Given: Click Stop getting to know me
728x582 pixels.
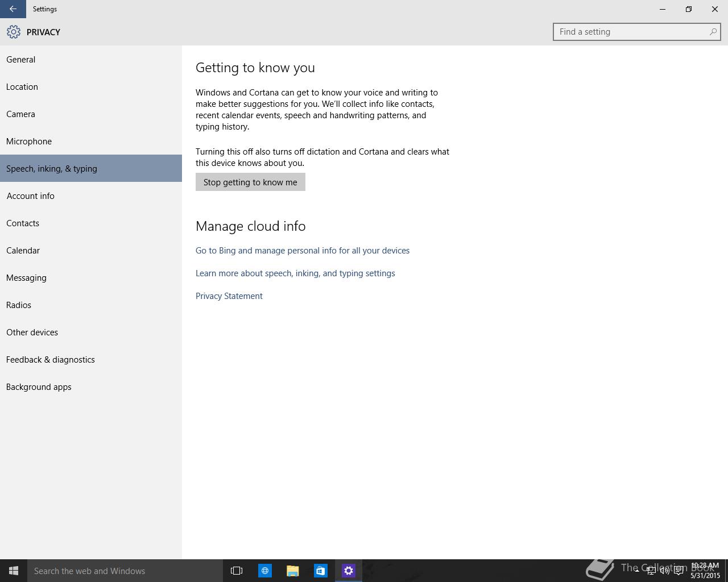Looking at the screenshot, I should point(250,182).
